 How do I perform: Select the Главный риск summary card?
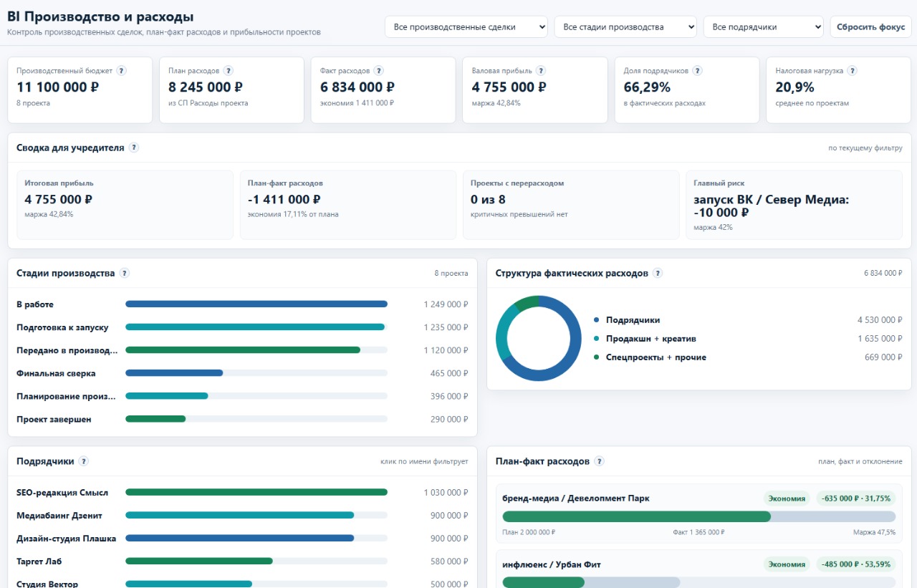tap(794, 205)
